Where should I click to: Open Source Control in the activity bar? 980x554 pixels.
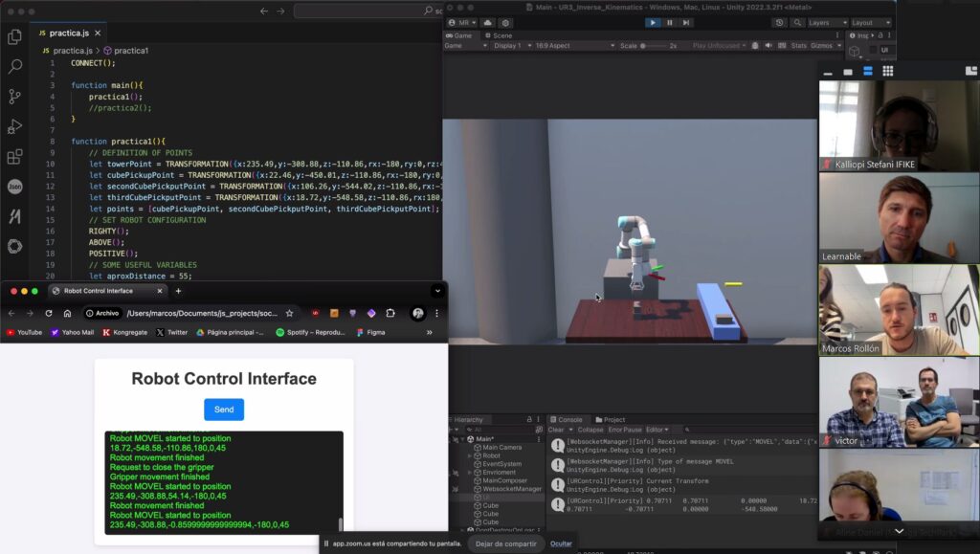14,97
